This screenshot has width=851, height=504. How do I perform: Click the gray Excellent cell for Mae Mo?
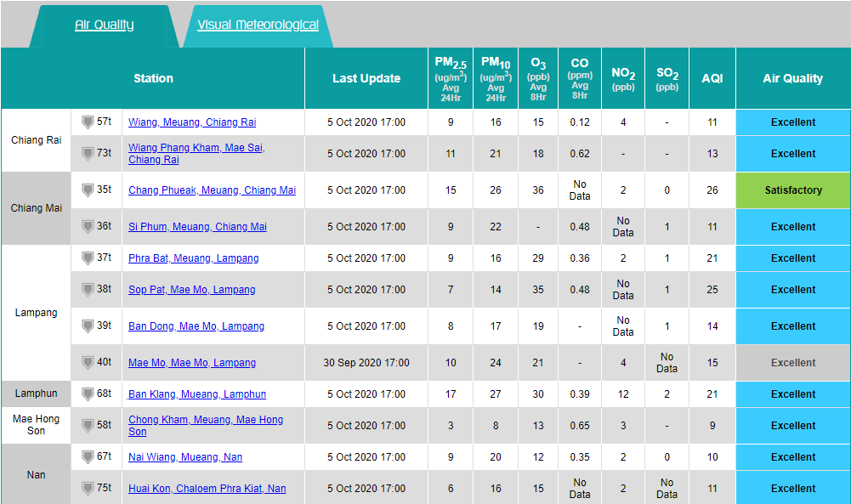pyautogui.click(x=793, y=362)
